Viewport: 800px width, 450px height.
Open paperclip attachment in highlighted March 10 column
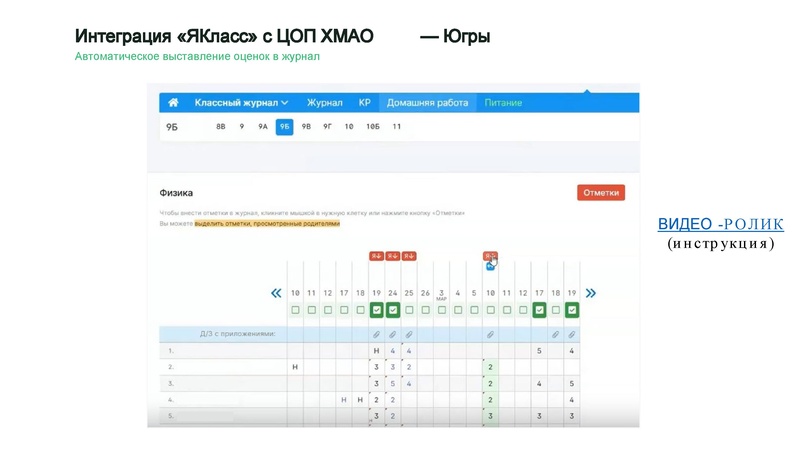pos(490,335)
